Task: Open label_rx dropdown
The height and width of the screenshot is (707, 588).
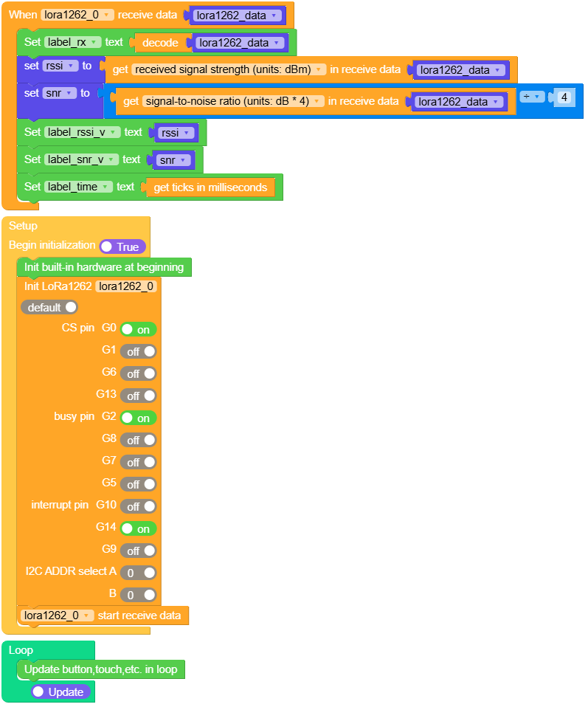Action: (x=72, y=42)
